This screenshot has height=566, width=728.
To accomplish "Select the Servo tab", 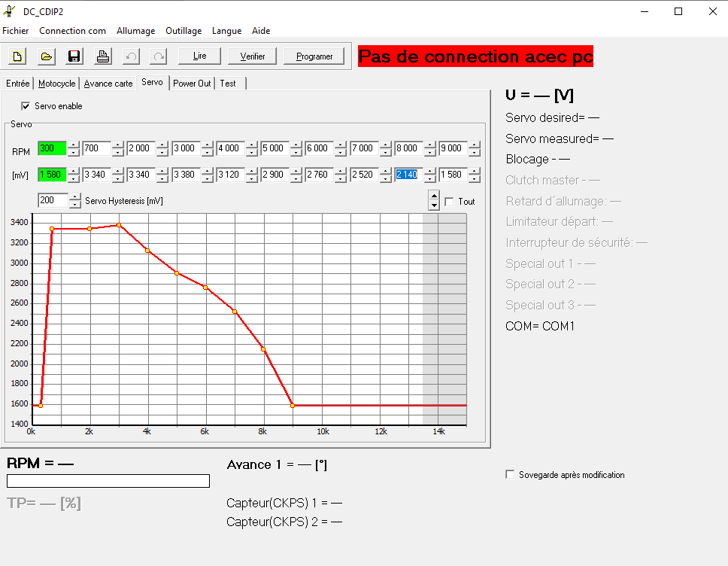I will (152, 82).
